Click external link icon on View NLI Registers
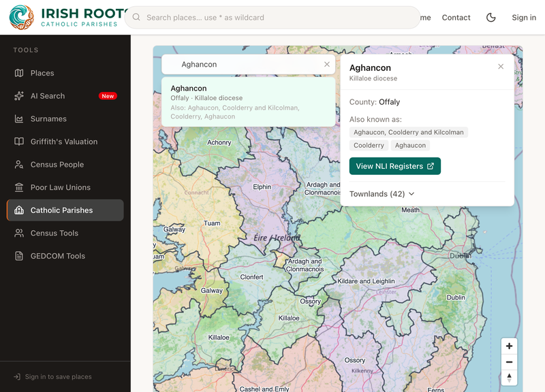Screen dimensions: 545x392 point(431,166)
